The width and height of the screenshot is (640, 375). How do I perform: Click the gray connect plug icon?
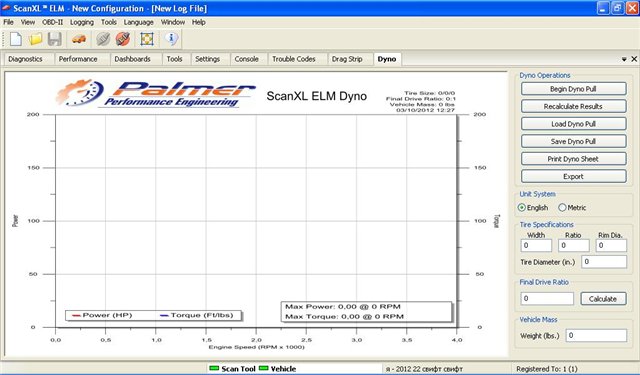coord(103,39)
